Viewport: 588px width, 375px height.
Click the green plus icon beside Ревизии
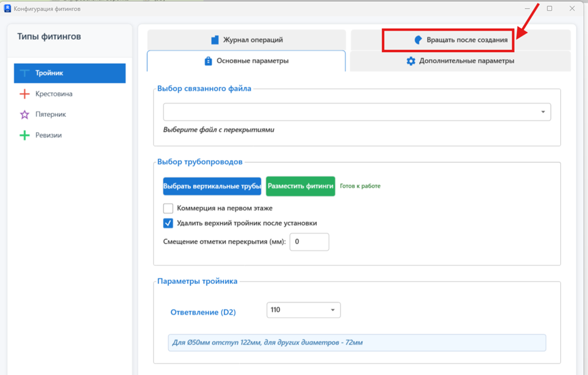tap(24, 135)
